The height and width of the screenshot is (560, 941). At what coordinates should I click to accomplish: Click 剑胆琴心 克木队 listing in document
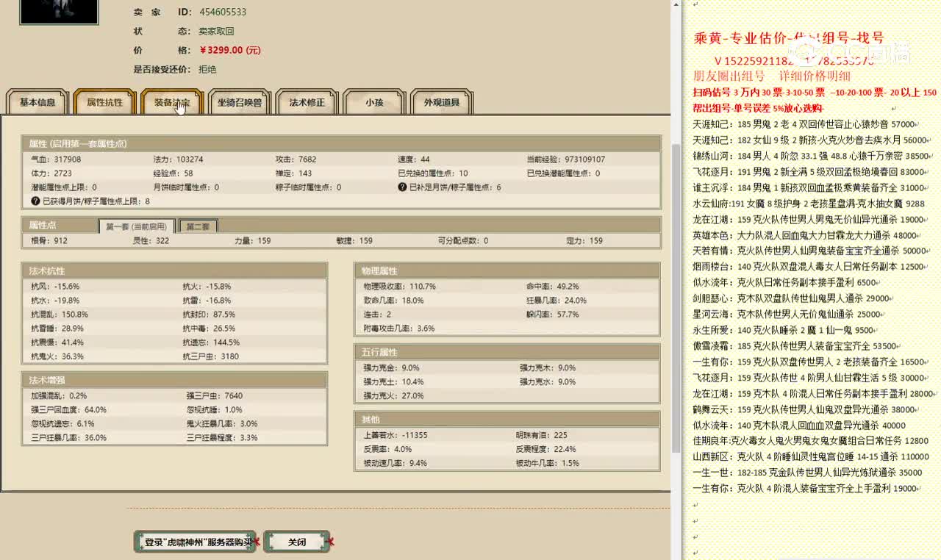click(792, 298)
